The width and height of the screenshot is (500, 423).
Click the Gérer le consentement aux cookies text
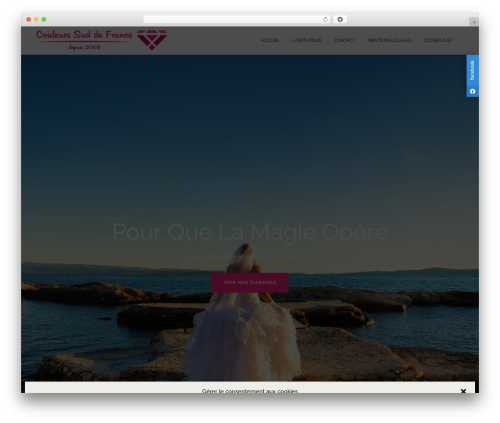(x=250, y=391)
